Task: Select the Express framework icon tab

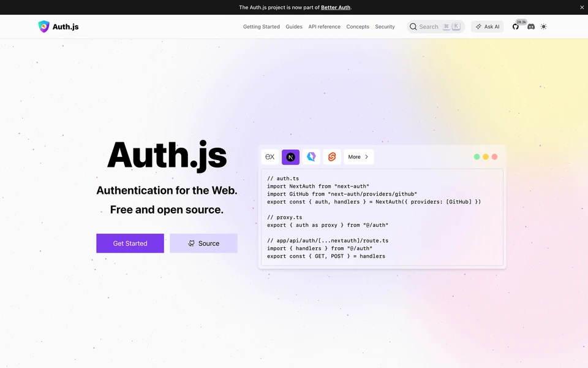Action: (270, 157)
